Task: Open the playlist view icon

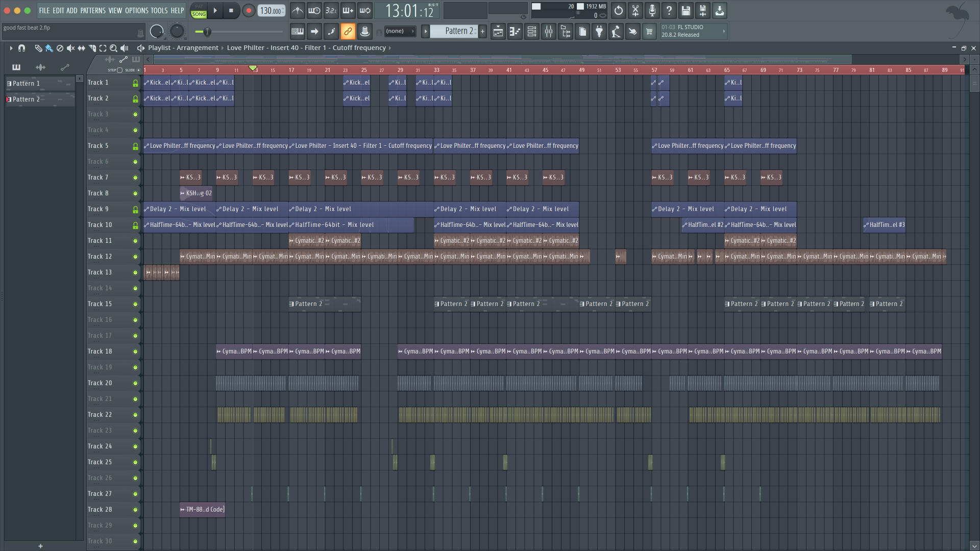Action: (x=498, y=32)
